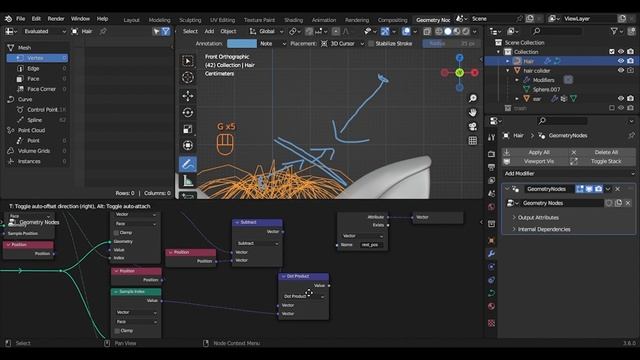Collapse the hair collider tree item
The width and height of the screenshot is (640, 360).
pyautogui.click(x=508, y=71)
